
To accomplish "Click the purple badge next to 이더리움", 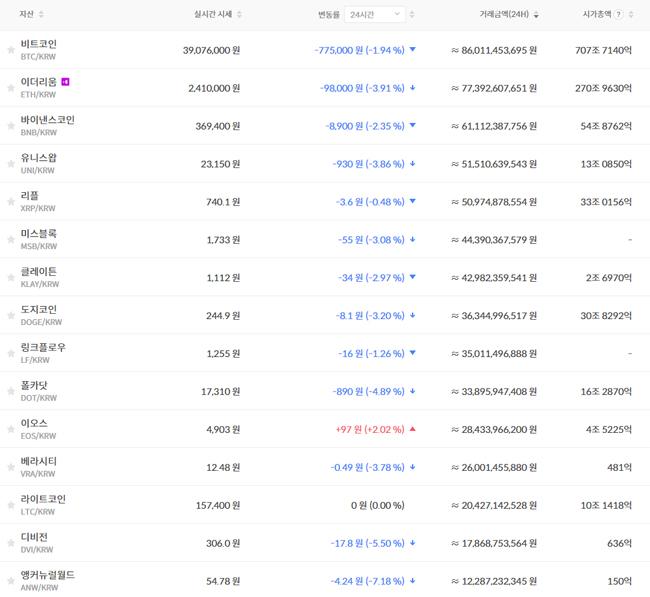I will tap(66, 81).
